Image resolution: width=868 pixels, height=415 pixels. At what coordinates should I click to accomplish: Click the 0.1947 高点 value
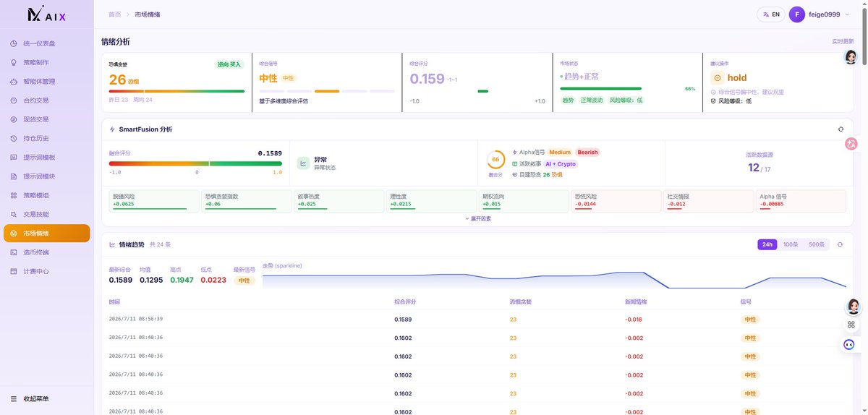click(x=182, y=280)
